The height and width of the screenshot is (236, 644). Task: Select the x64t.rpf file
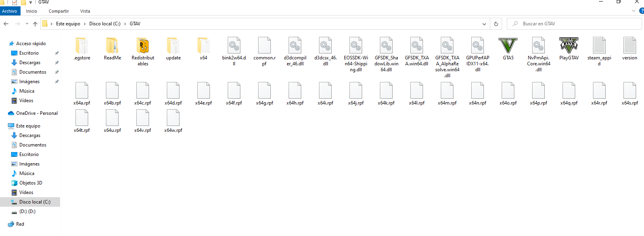[82, 121]
